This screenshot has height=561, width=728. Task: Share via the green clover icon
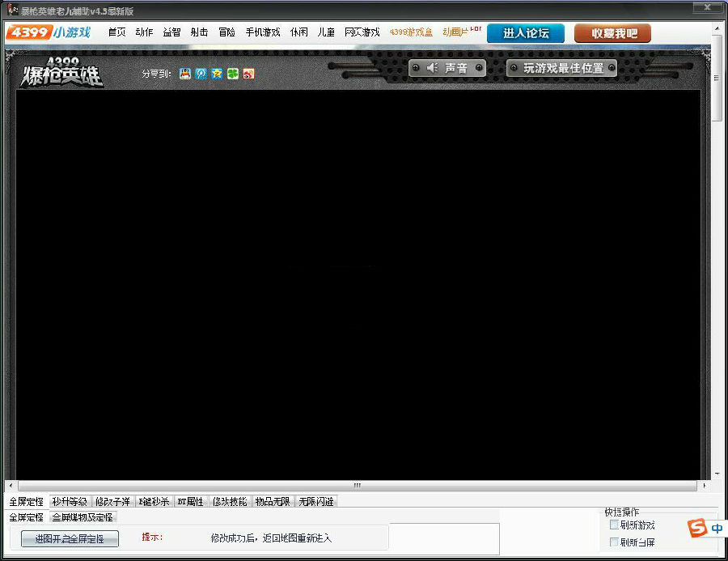point(233,74)
